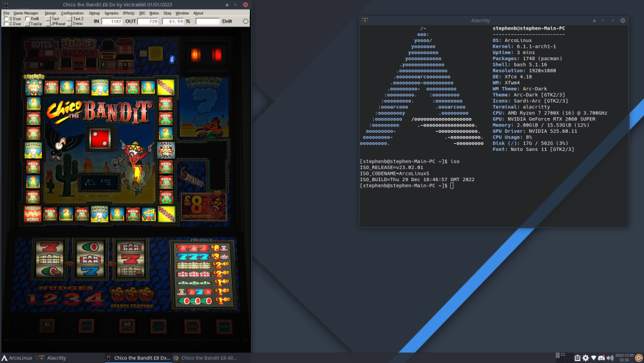Click the third reel with BAR symbols
644x363 pixels.
point(131,259)
